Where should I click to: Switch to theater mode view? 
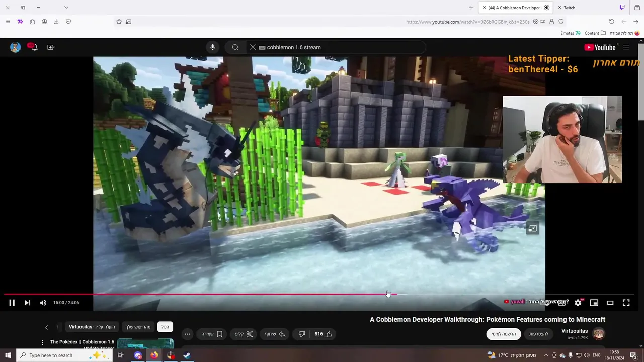pyautogui.click(x=610, y=303)
